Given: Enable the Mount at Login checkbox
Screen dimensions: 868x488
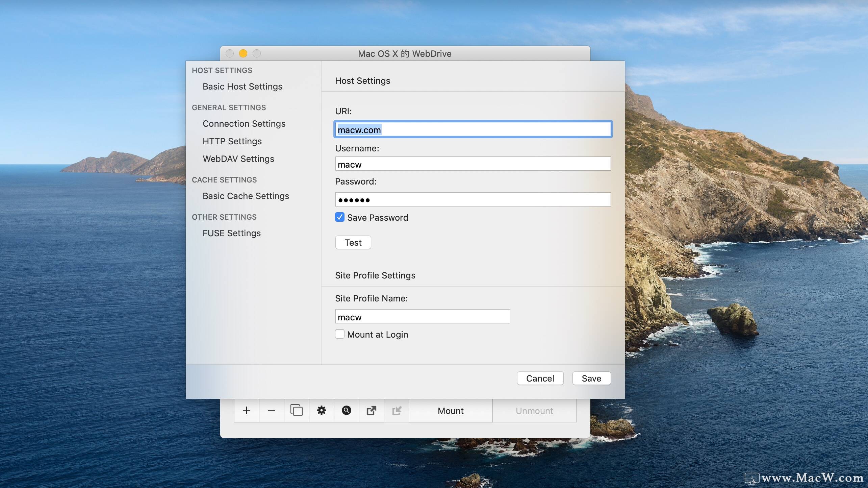Looking at the screenshot, I should click(x=340, y=334).
